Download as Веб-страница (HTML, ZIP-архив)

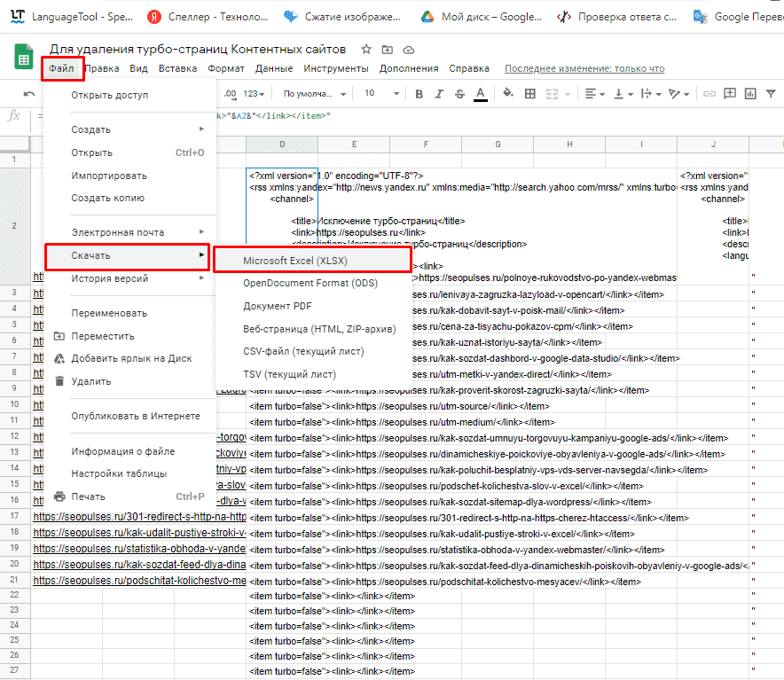[313, 329]
